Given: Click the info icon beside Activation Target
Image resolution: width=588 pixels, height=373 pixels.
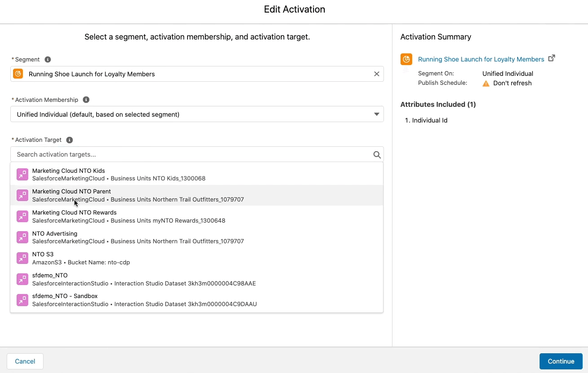Looking at the screenshot, I should click(69, 140).
